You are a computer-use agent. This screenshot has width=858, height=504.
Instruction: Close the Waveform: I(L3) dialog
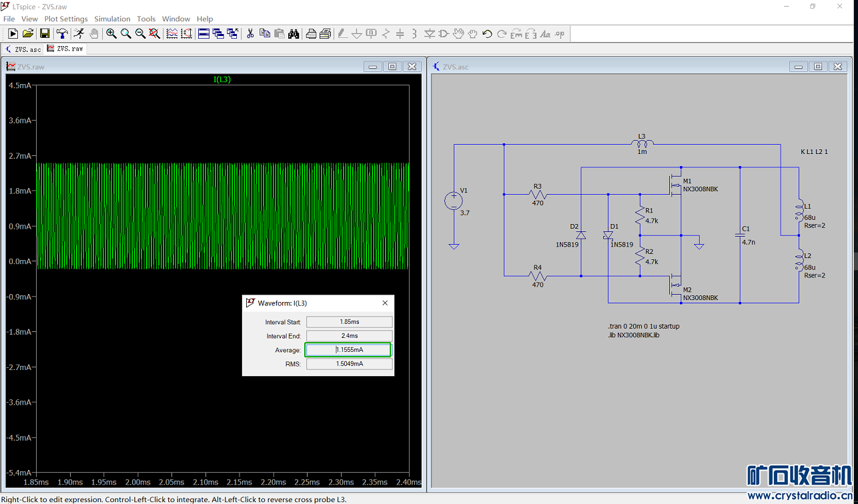click(x=385, y=303)
